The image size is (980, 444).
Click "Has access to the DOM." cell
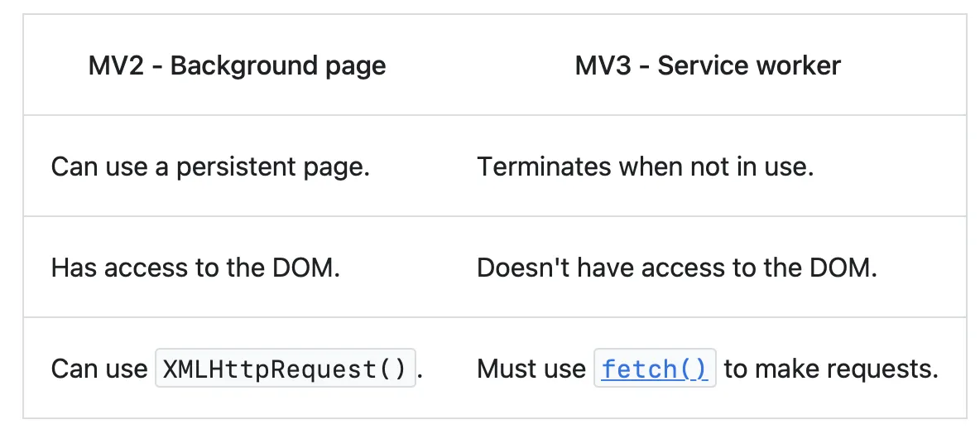click(195, 268)
